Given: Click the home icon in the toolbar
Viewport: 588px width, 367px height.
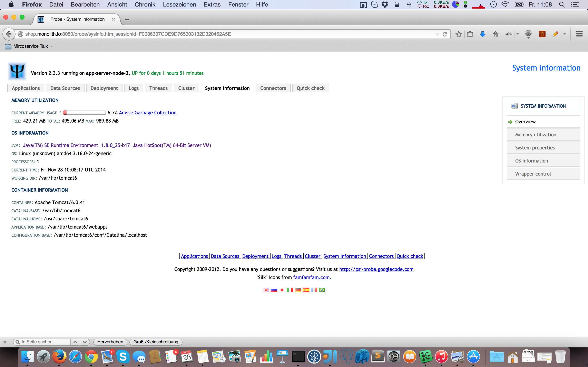Looking at the screenshot, I should coord(496,34).
